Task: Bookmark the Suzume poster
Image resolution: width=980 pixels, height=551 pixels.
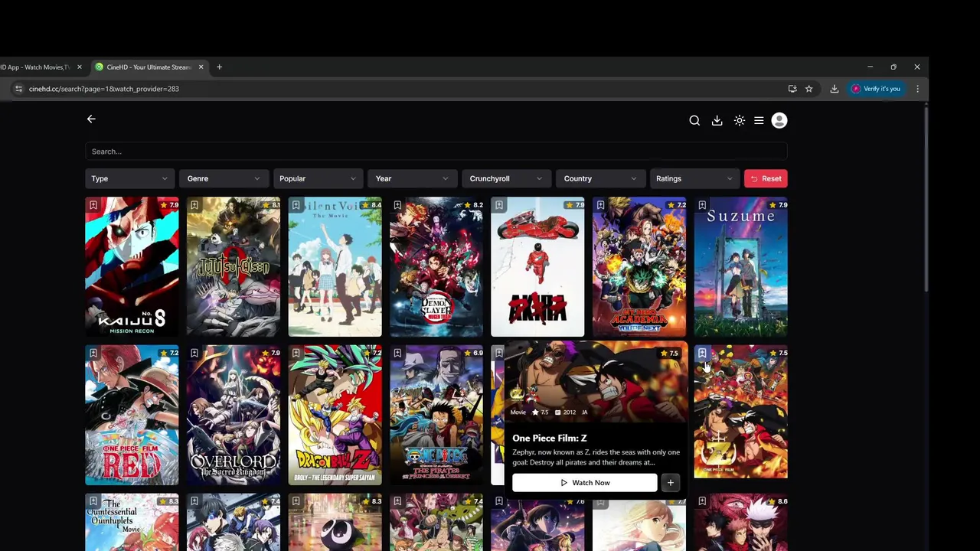Action: [x=702, y=205]
